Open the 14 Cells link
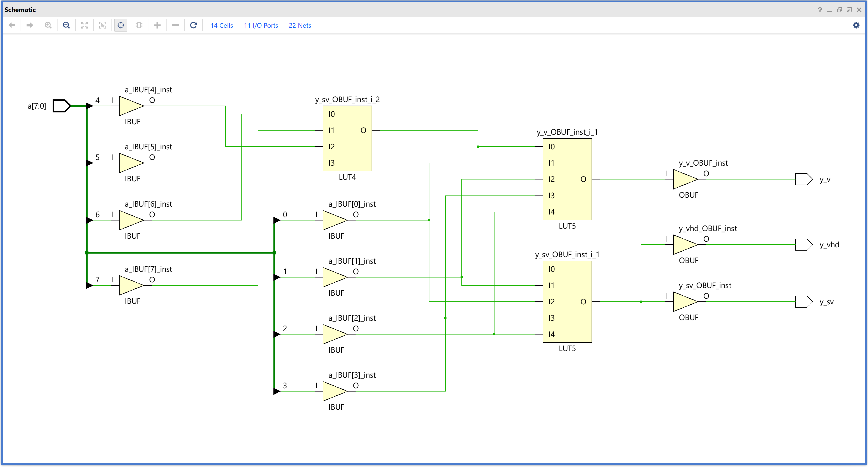 222,26
